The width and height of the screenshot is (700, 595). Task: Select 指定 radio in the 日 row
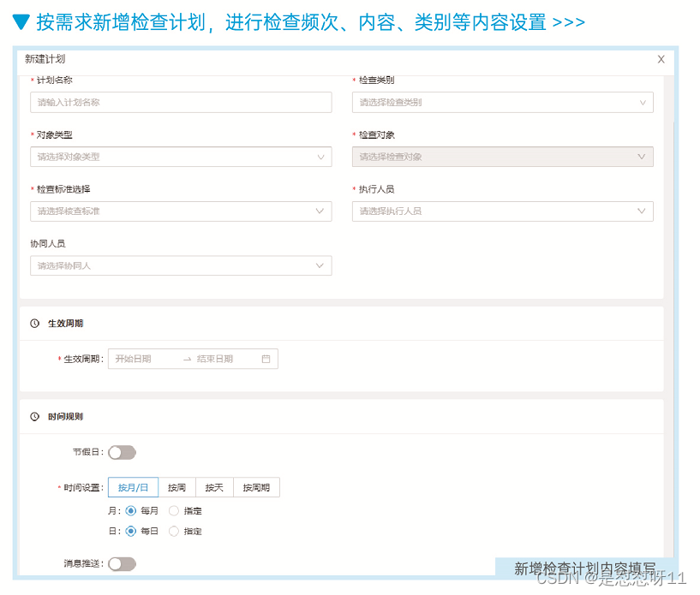click(174, 531)
